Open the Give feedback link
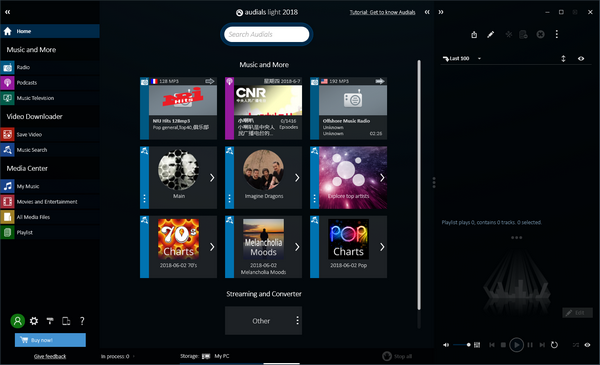 pos(50,356)
